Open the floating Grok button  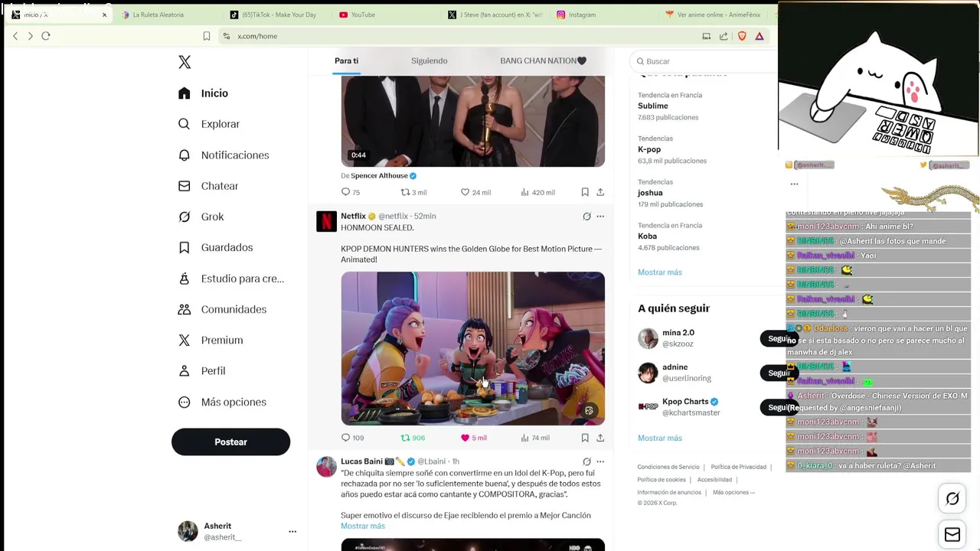952,499
